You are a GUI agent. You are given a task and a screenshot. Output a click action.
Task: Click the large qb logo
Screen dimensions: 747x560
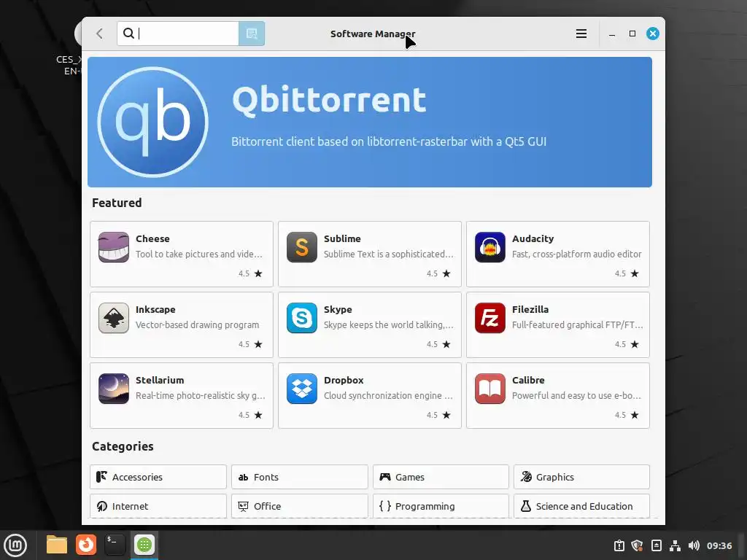coord(152,122)
